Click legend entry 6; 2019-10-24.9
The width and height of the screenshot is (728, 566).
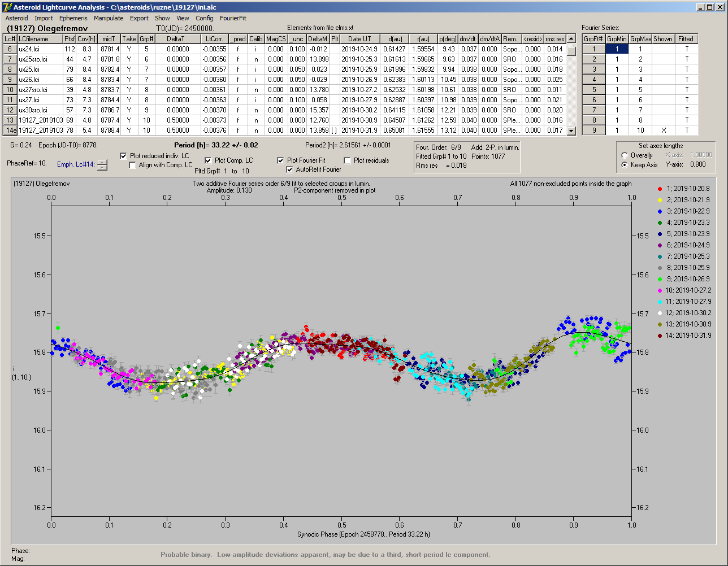click(684, 245)
